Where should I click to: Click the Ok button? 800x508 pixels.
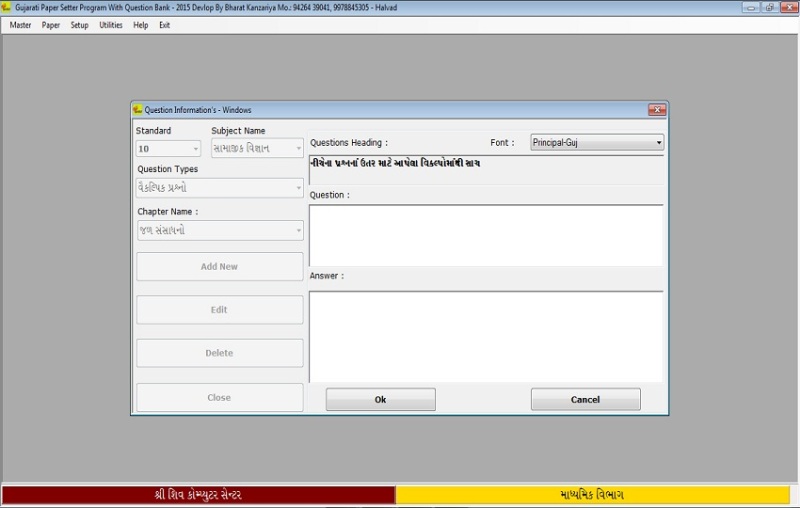click(x=380, y=399)
